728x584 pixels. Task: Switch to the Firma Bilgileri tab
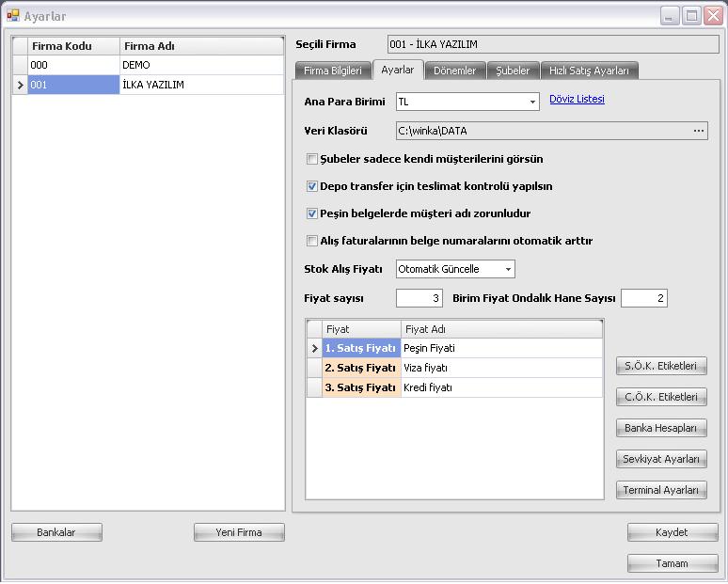333,71
